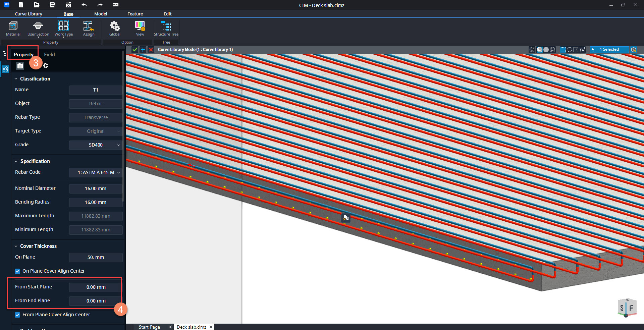Switch to shaded-with-edges display mode
The width and height of the screenshot is (644, 330).
coord(540,50)
